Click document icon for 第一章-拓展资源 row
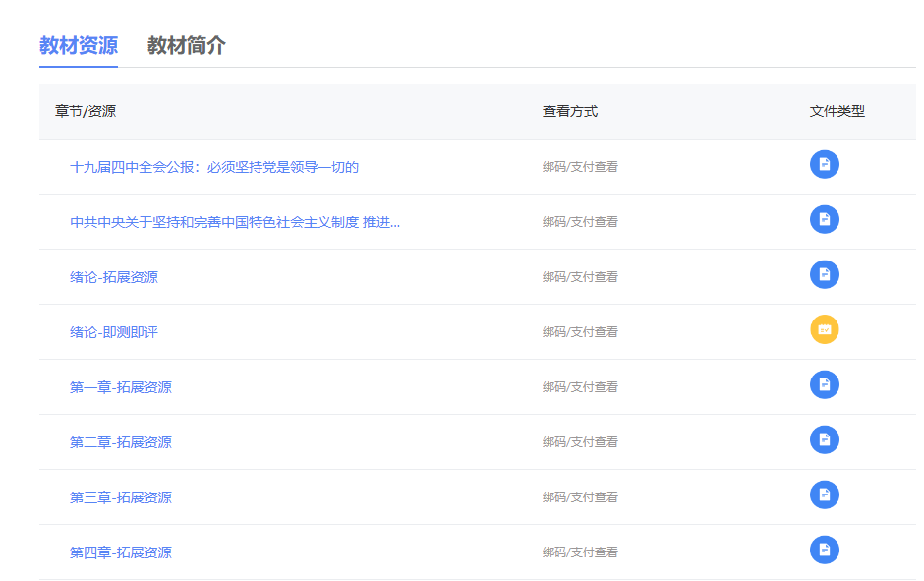 tap(825, 384)
